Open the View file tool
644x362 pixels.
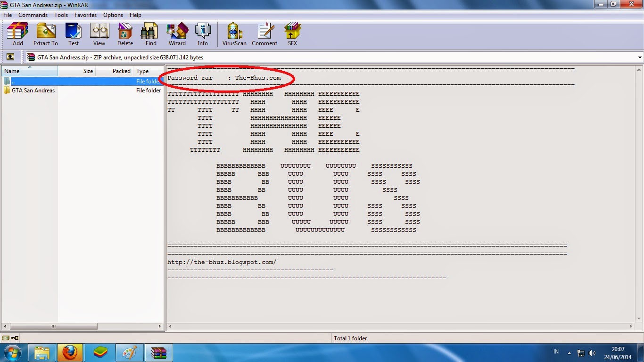point(99,34)
